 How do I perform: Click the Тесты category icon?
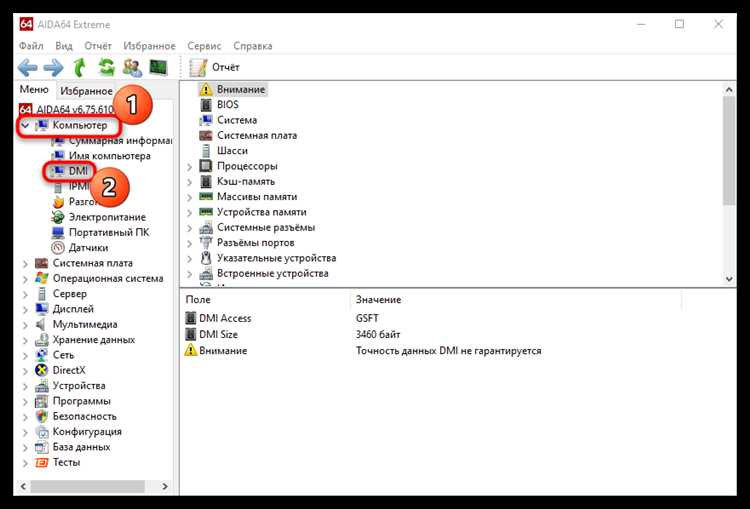click(42, 462)
